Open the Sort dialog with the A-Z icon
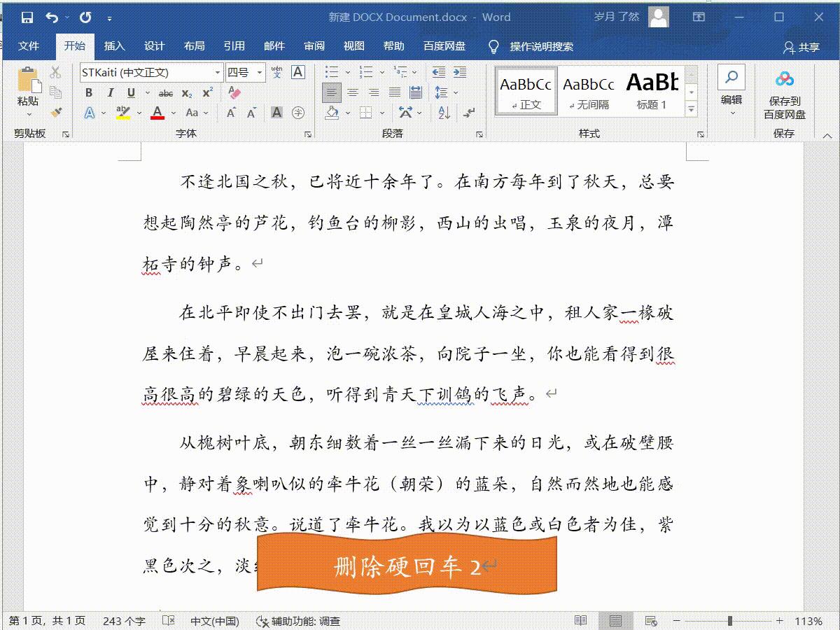This screenshot has height=630, width=840. coord(443,113)
